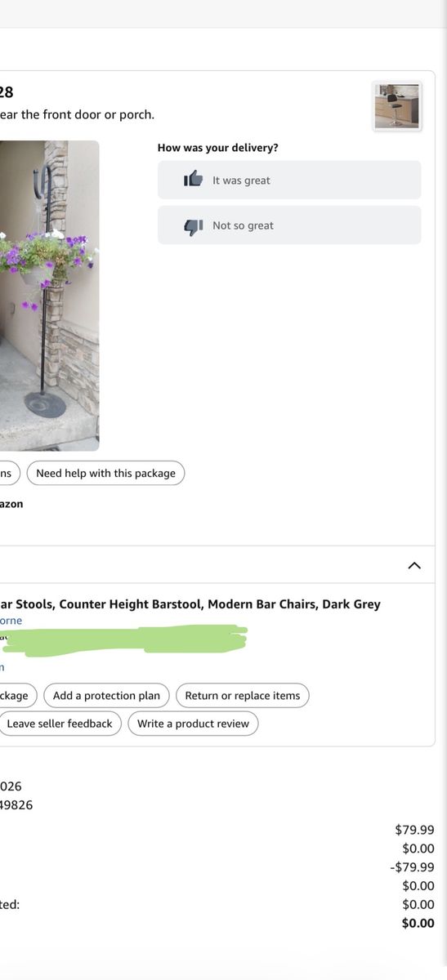Open the bar stool product thumbnail
This screenshot has width=447, height=980.
coord(397,106)
